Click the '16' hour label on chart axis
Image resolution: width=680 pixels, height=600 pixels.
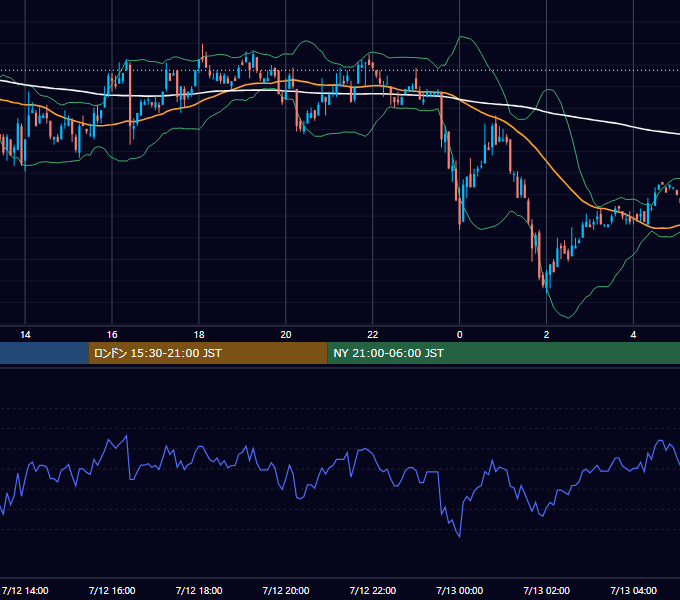112,335
